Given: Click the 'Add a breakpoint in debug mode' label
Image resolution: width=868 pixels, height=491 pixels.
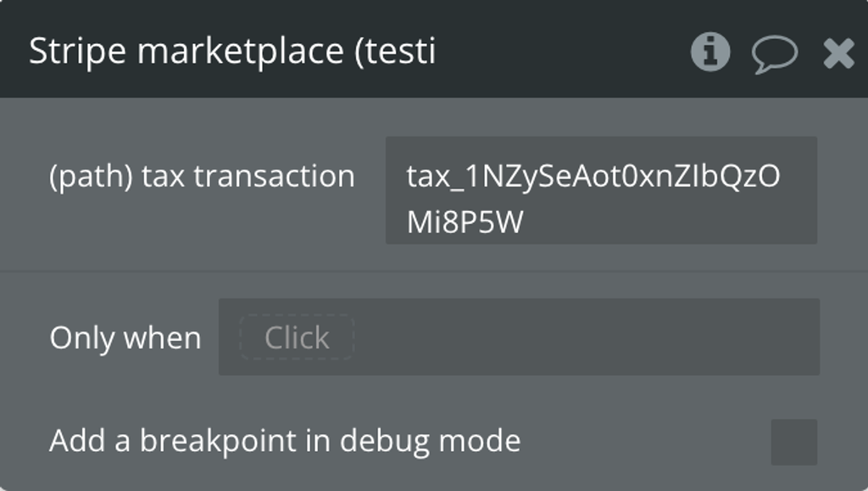Looking at the screenshot, I should 285,441.
